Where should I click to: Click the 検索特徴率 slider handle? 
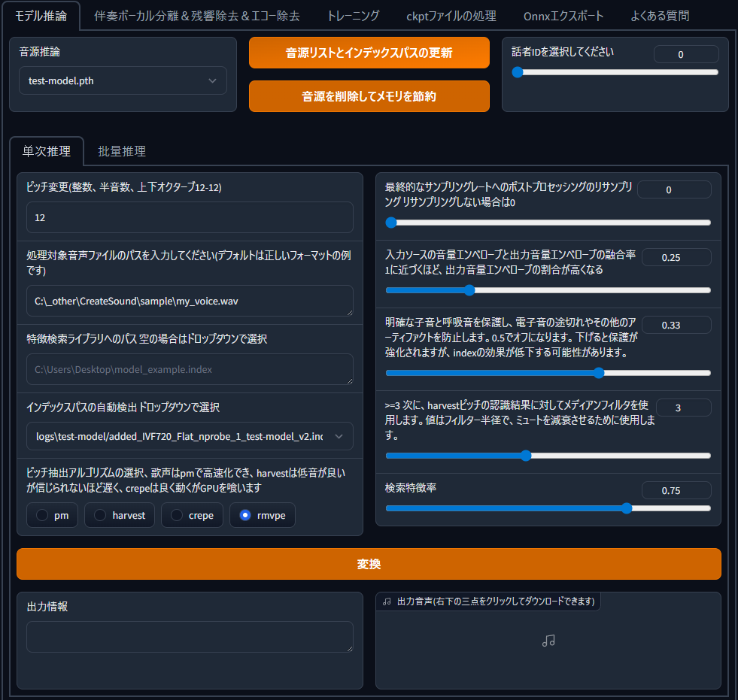(x=627, y=508)
